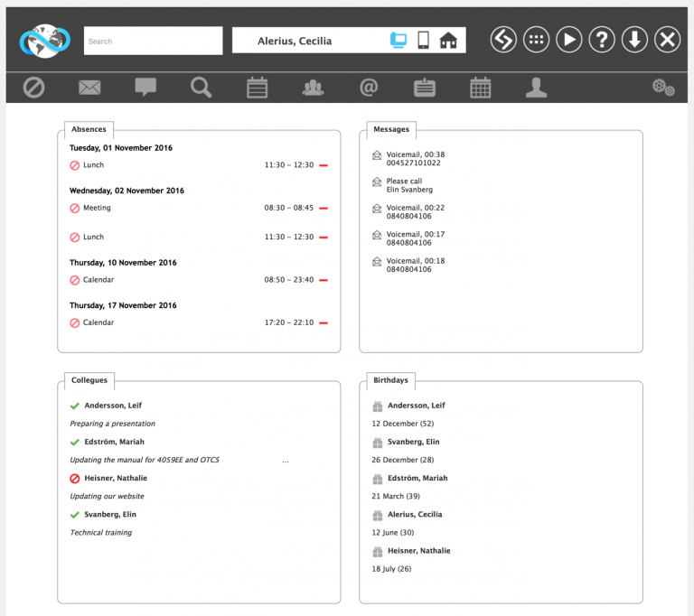Click absence icon beside Meeting
694x616 pixels.
75,208
